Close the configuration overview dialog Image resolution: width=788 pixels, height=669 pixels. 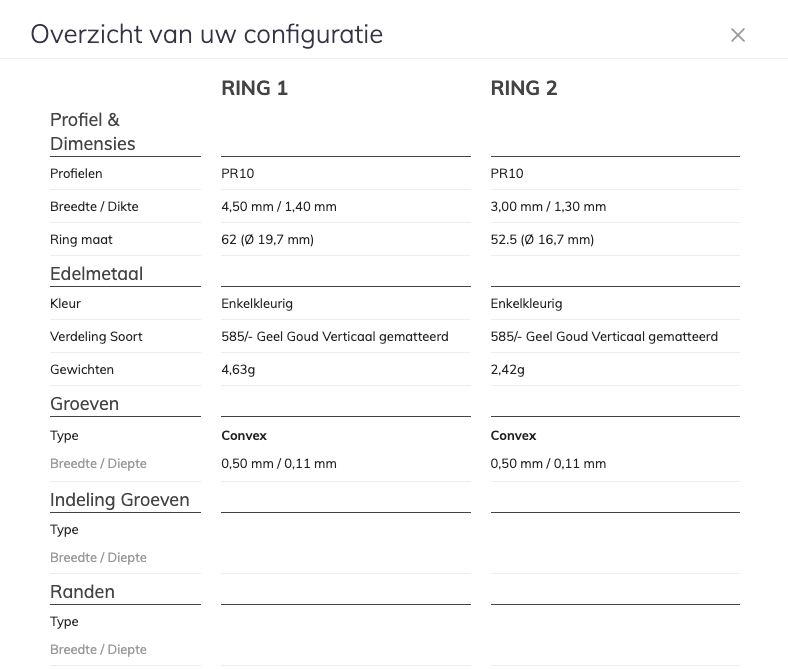click(x=738, y=35)
